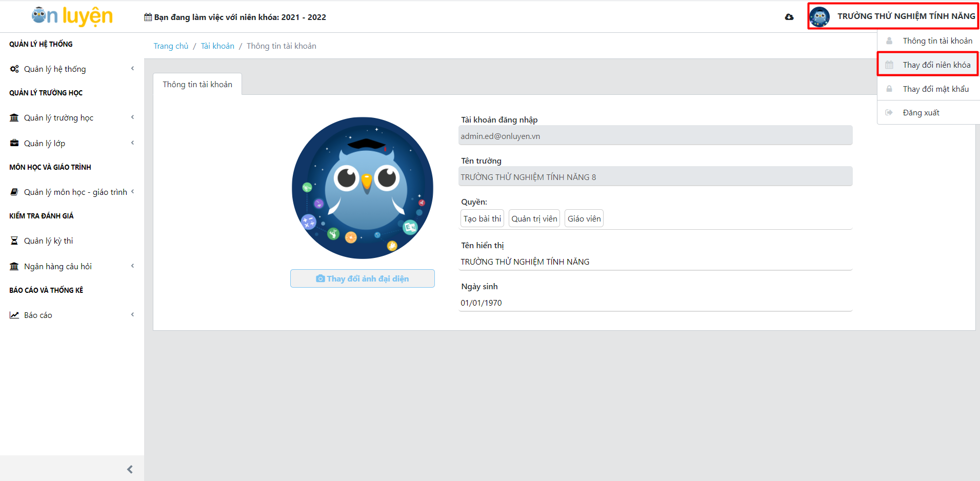Click the Giáo viên role tag
This screenshot has width=980, height=481.
pyautogui.click(x=584, y=218)
